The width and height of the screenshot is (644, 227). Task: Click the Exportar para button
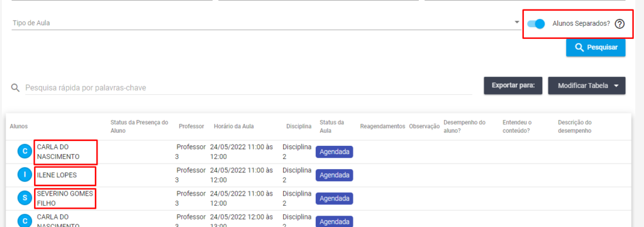pyautogui.click(x=513, y=86)
